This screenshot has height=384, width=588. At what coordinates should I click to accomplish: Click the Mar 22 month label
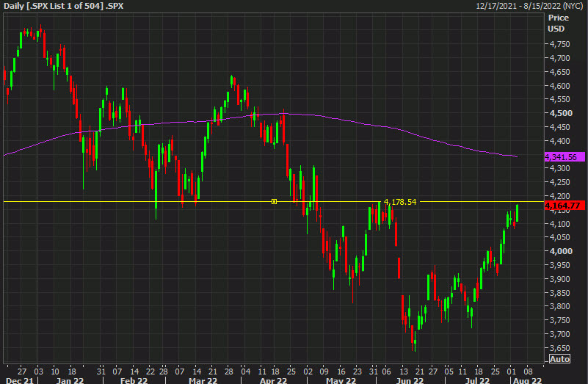coord(203,380)
